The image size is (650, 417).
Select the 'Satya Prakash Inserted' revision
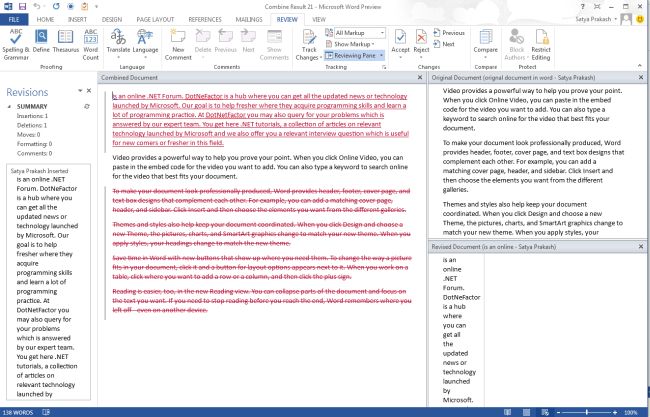39,171
